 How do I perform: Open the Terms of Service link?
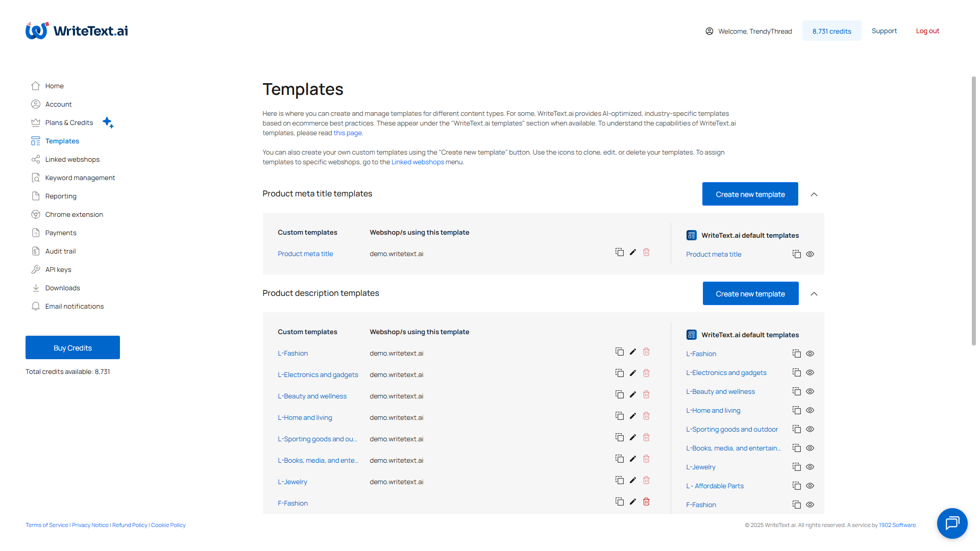click(x=46, y=524)
